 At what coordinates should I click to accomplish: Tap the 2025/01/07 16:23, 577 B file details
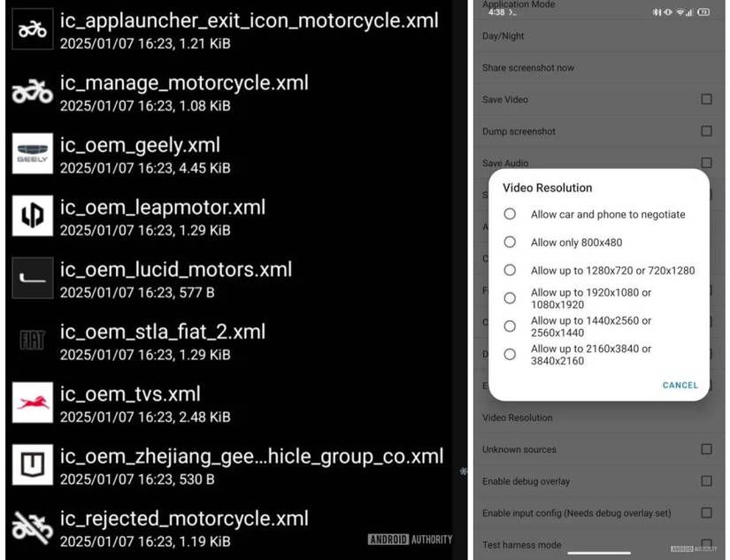tap(137, 293)
